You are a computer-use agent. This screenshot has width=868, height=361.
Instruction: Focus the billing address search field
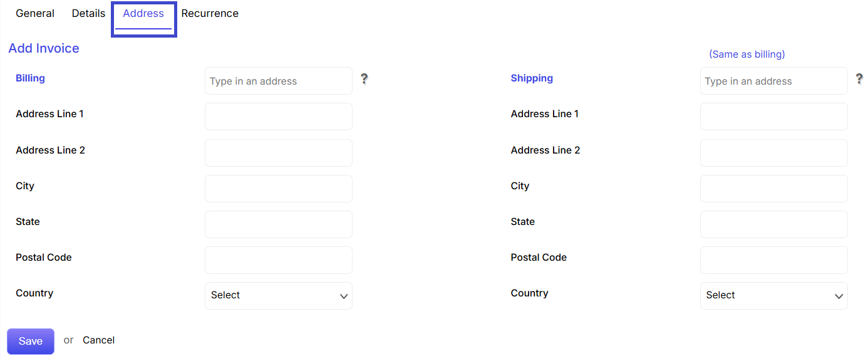pyautogui.click(x=279, y=81)
